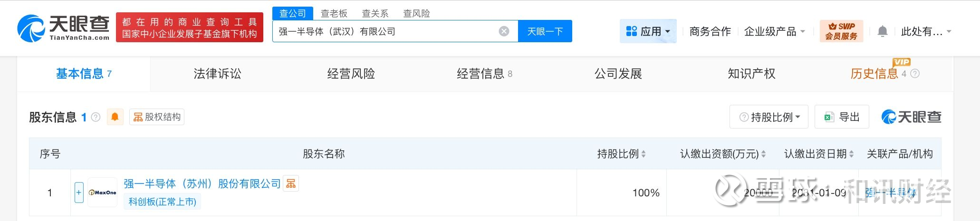
Task: Select the 查老板 search tab
Action: [x=334, y=13]
